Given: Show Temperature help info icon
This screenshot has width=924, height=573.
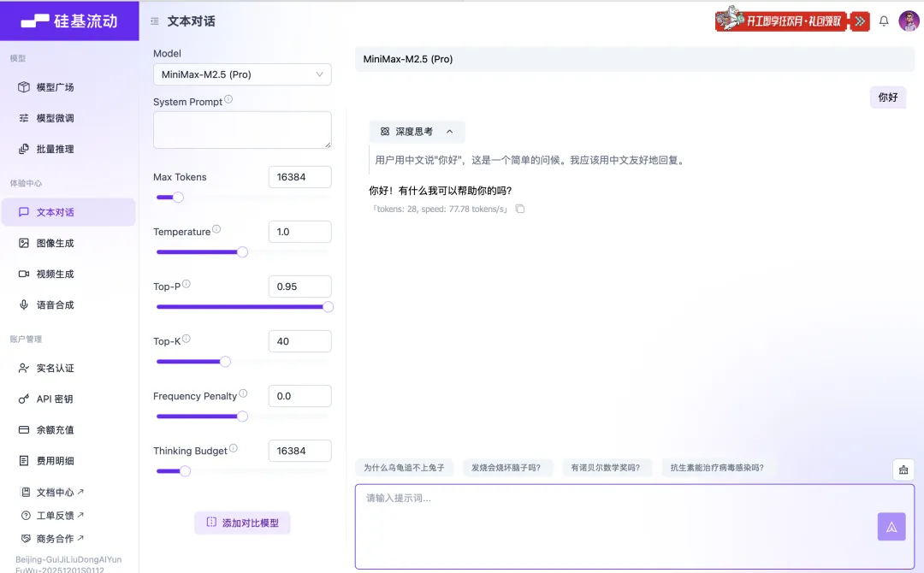Looking at the screenshot, I should pos(216,229).
